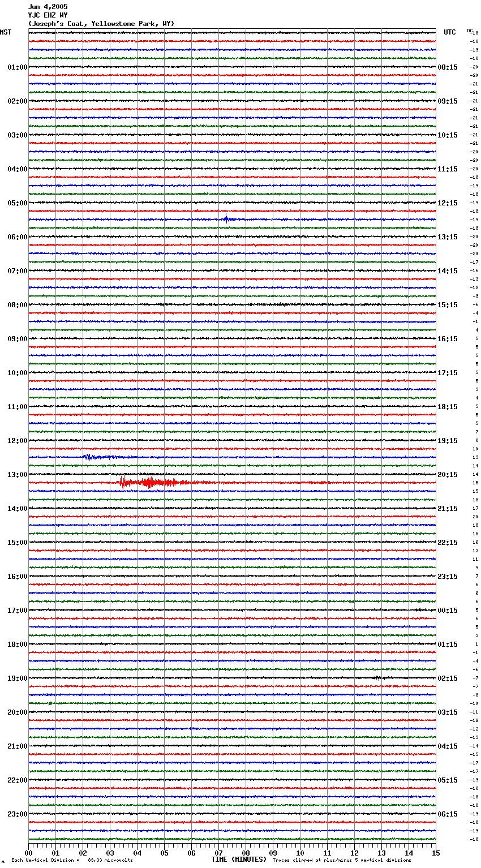Click the 08:15 UTC time label
The width and height of the screenshot is (481, 868).
(x=448, y=67)
